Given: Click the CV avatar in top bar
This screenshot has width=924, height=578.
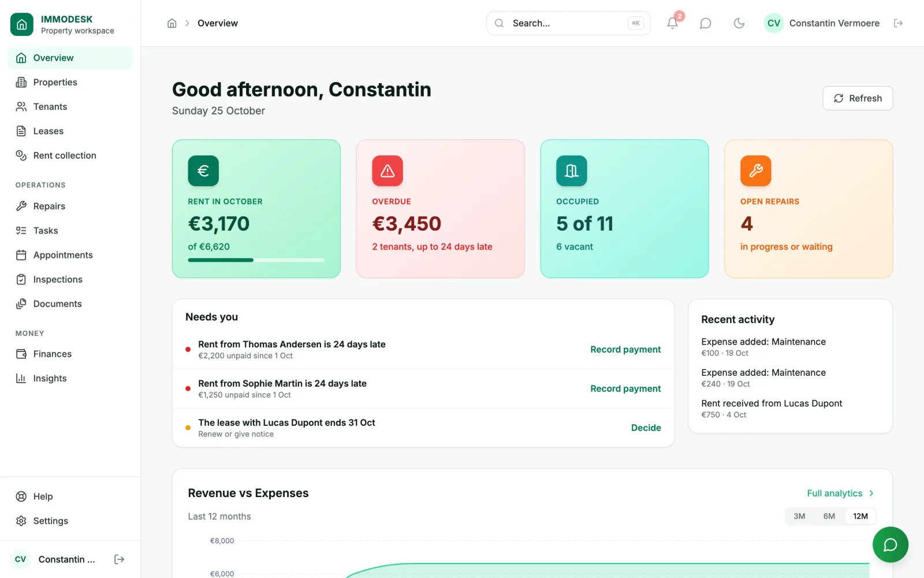Looking at the screenshot, I should (x=774, y=23).
